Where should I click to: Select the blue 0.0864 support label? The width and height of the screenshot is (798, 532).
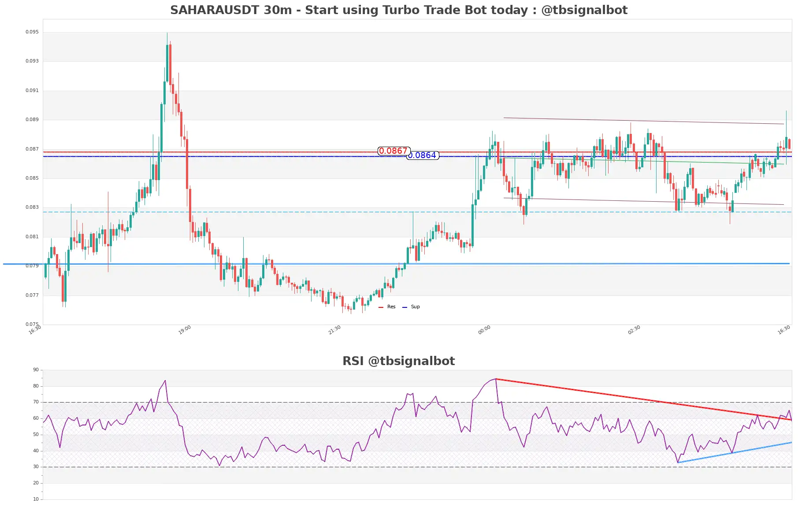tap(423, 155)
